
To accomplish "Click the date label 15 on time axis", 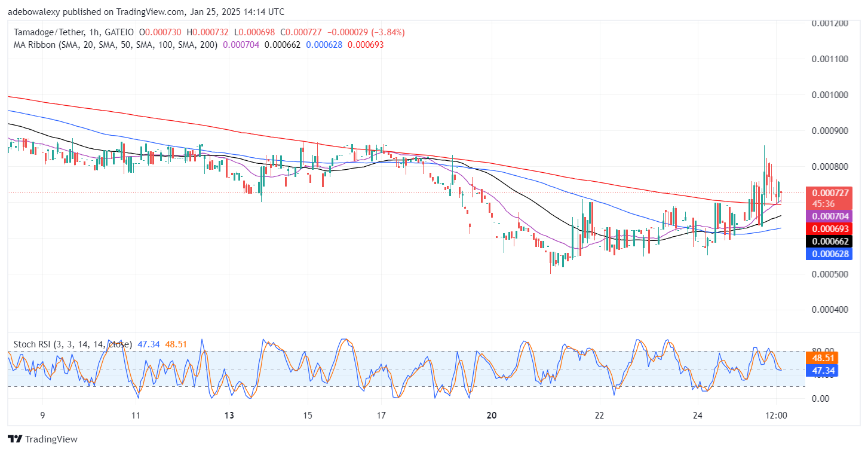I will 308,416.
